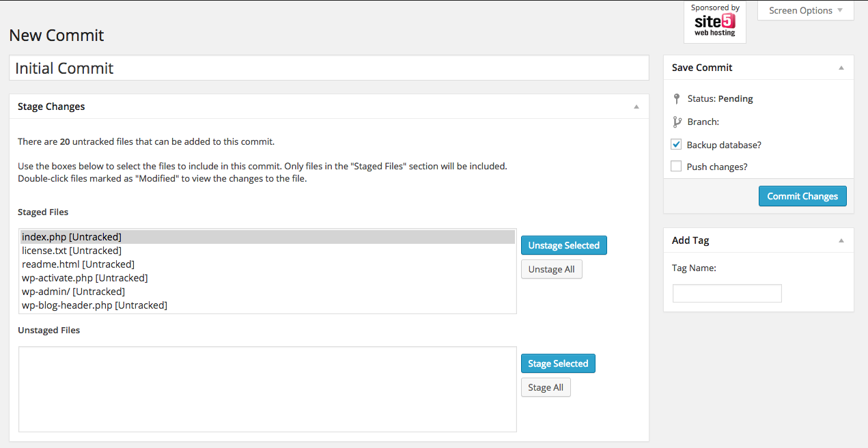The width and height of the screenshot is (868, 448).
Task: Click the branch icon in Save Commit panel
Action: click(x=676, y=122)
